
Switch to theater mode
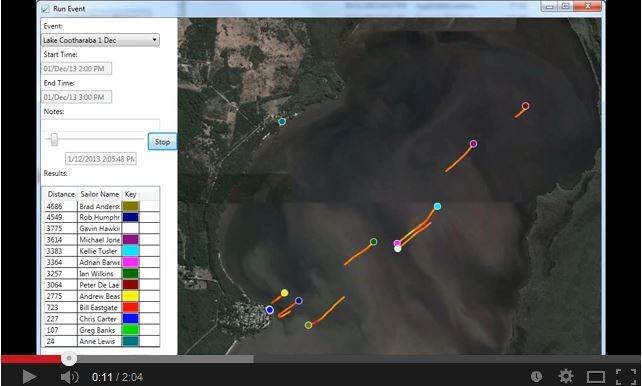click(596, 377)
